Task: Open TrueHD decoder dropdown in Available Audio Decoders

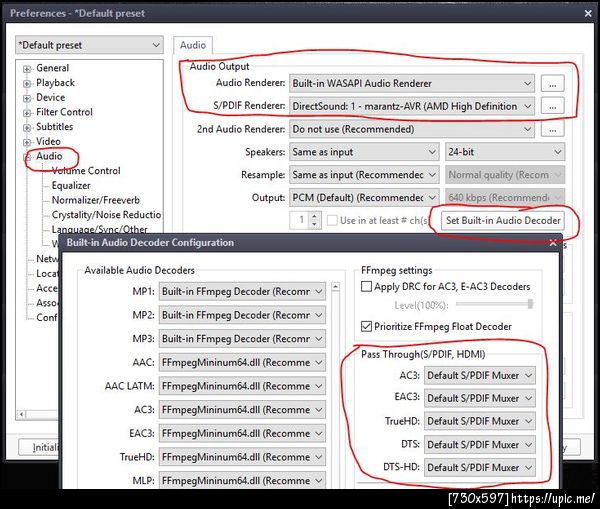Action: click(242, 457)
